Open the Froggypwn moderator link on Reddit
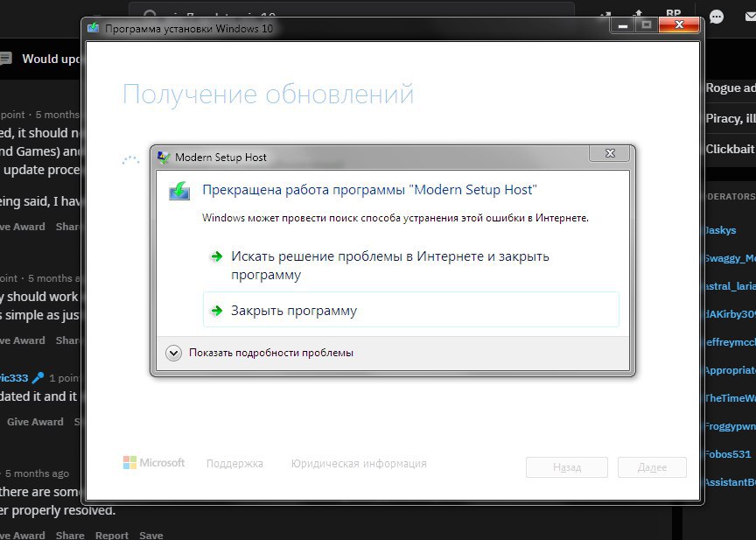Image resolution: width=756 pixels, height=540 pixels. point(730,426)
